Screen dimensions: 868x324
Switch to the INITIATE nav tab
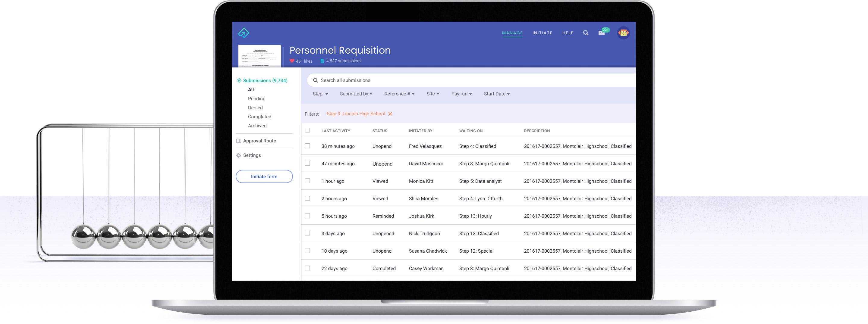click(x=542, y=33)
